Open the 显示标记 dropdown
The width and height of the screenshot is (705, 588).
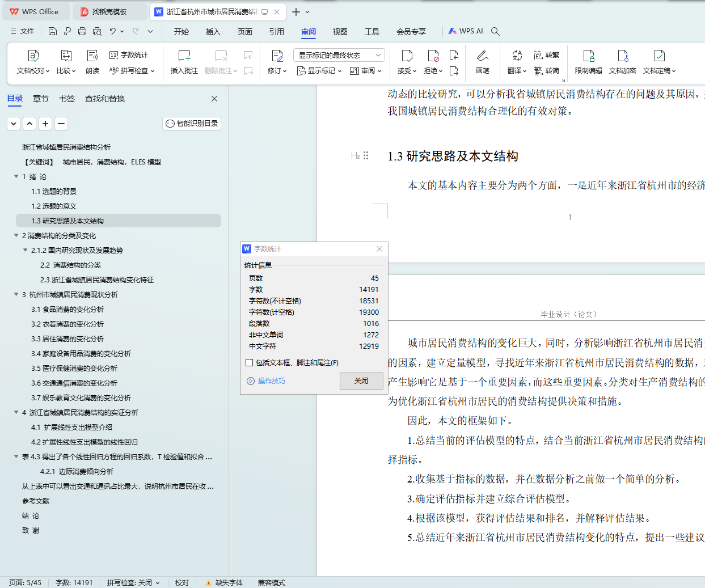point(319,71)
